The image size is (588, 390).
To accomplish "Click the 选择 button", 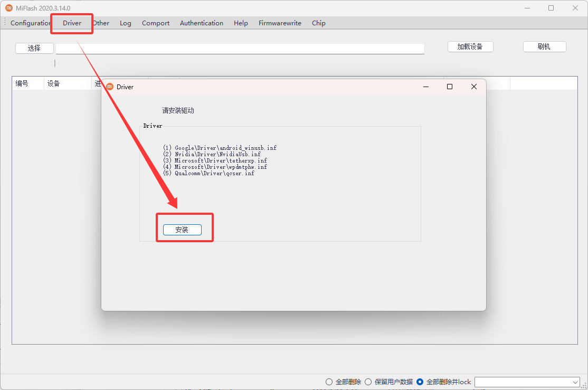I will [34, 48].
